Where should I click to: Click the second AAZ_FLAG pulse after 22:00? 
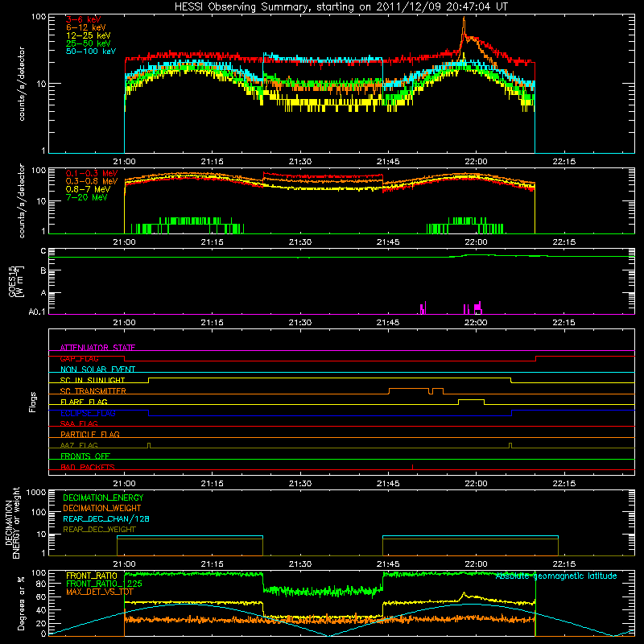(510, 445)
